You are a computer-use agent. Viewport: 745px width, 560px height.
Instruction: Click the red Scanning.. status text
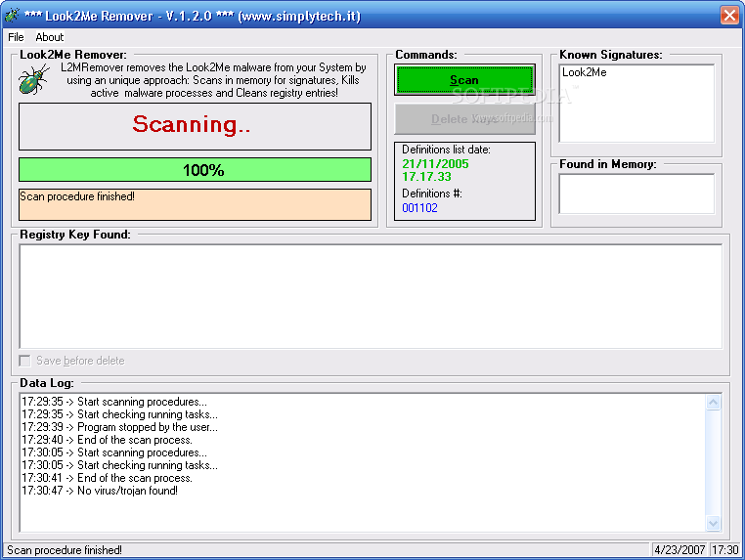(x=192, y=124)
